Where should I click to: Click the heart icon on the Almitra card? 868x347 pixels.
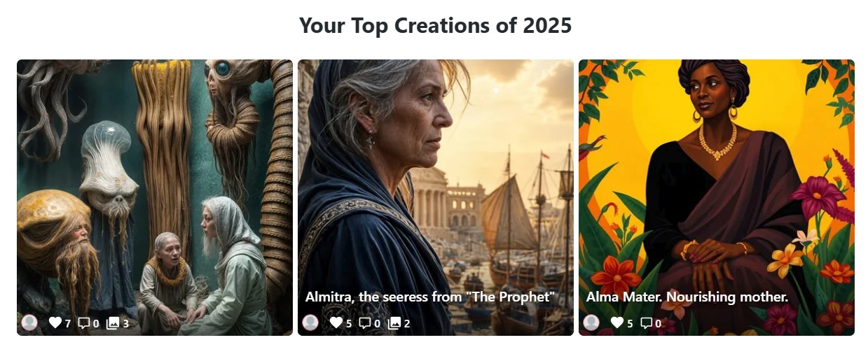336,323
